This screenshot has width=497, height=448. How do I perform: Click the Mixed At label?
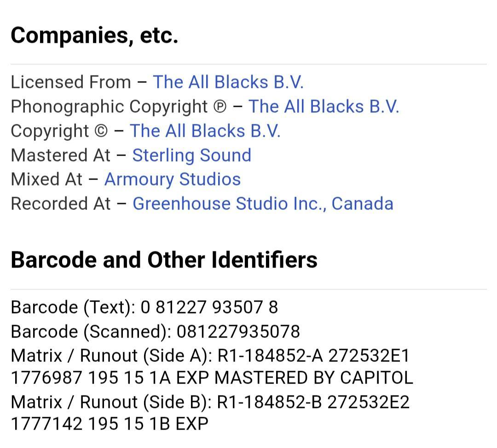[46, 180]
